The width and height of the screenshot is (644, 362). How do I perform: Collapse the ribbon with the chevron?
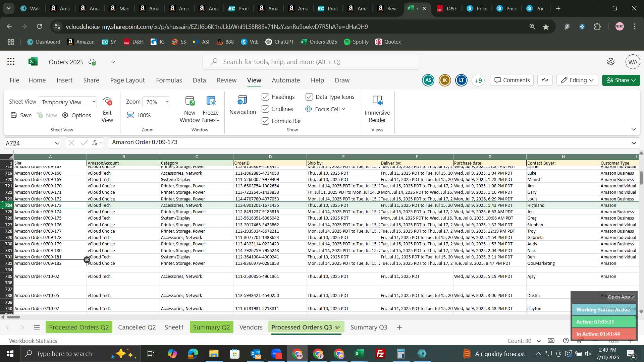(634, 129)
